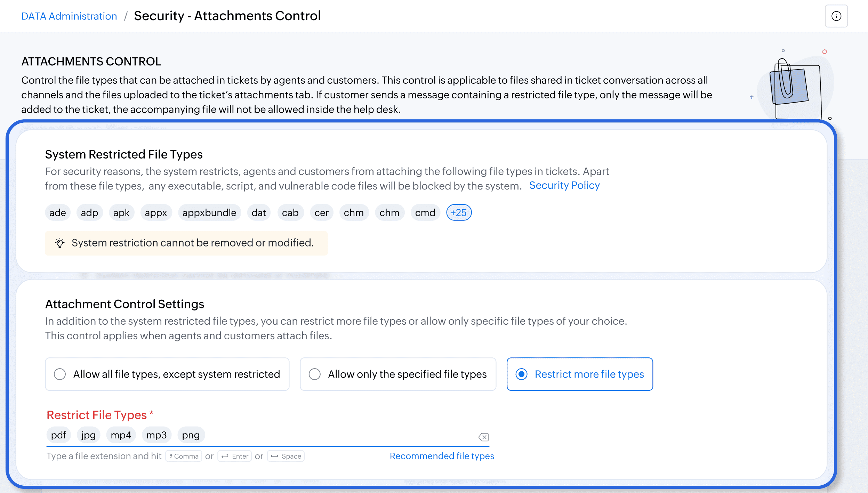The width and height of the screenshot is (868, 493).
Task: Click the Restrict File Types input area
Action: pyautogui.click(x=341, y=436)
